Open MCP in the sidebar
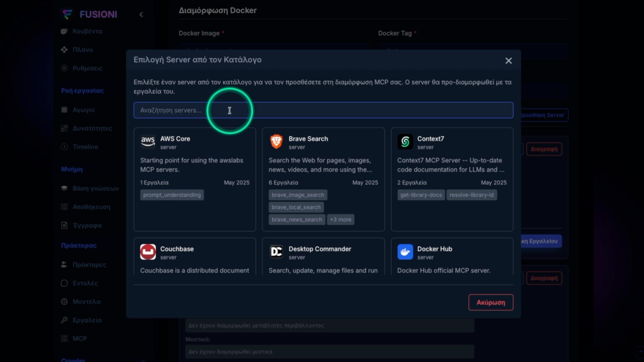 [x=80, y=339]
